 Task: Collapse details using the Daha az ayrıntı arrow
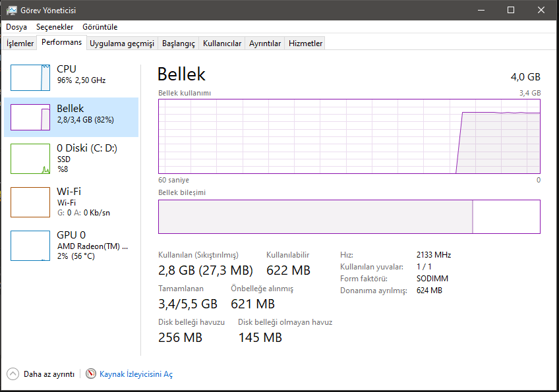[13, 374]
